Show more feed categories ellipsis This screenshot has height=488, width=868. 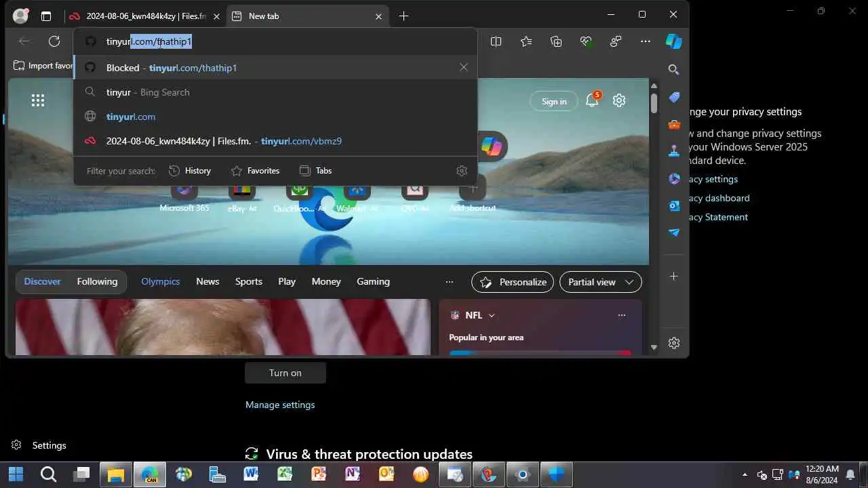449,282
